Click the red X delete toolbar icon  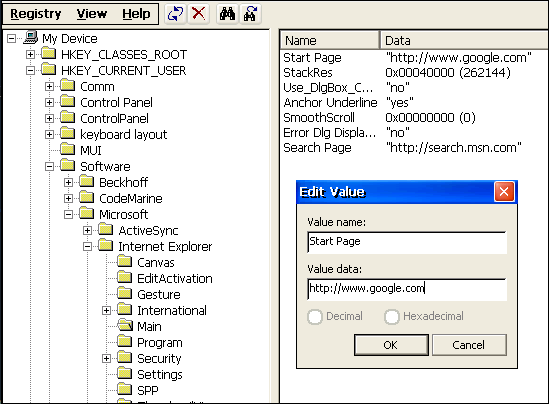tap(199, 14)
